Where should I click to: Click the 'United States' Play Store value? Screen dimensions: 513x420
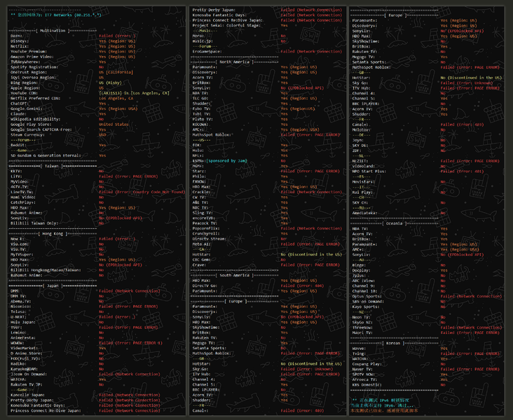coord(114,125)
